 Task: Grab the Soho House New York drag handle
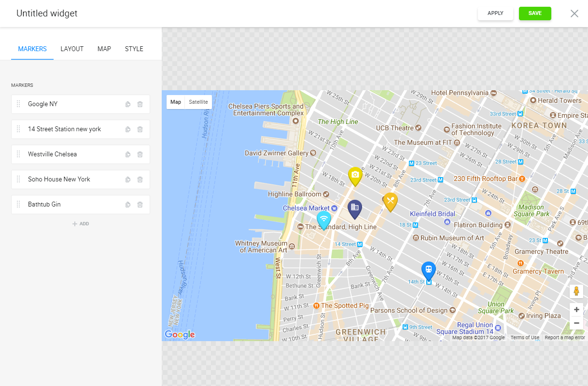pos(18,179)
